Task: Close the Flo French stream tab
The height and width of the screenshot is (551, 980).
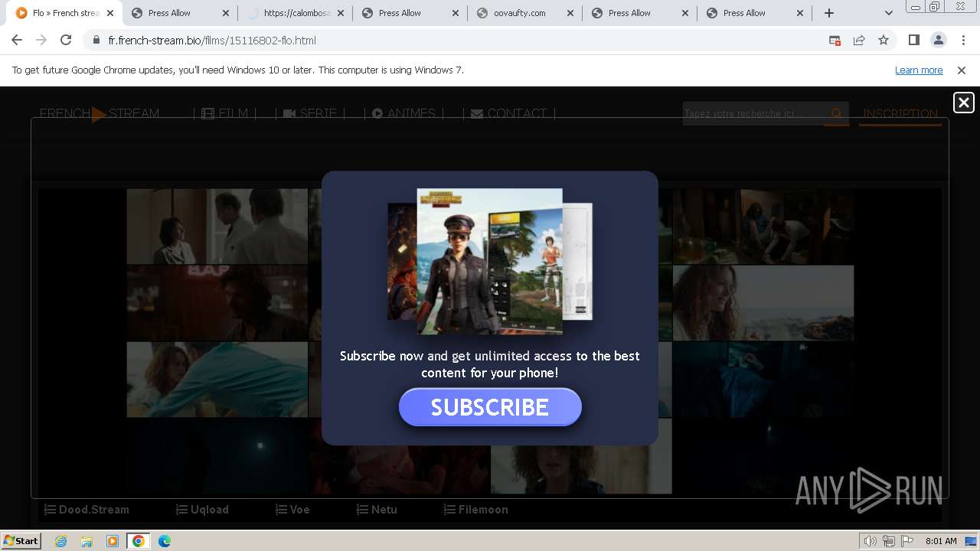Action: pyautogui.click(x=110, y=13)
